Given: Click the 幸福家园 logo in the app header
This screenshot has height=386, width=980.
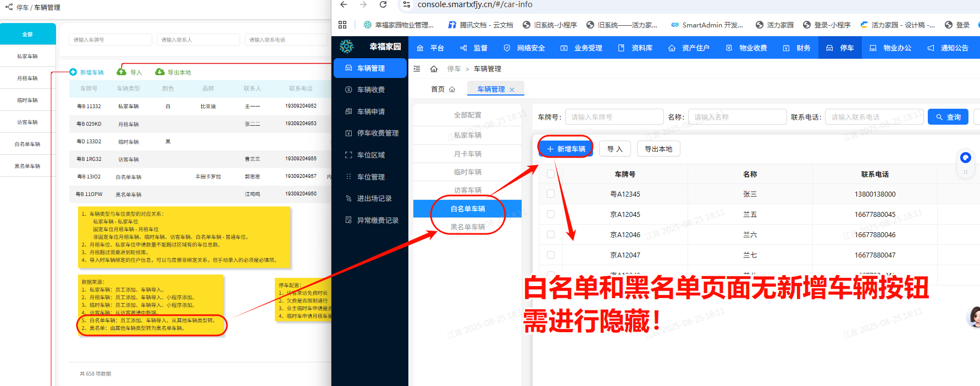Looking at the screenshot, I should (347, 47).
